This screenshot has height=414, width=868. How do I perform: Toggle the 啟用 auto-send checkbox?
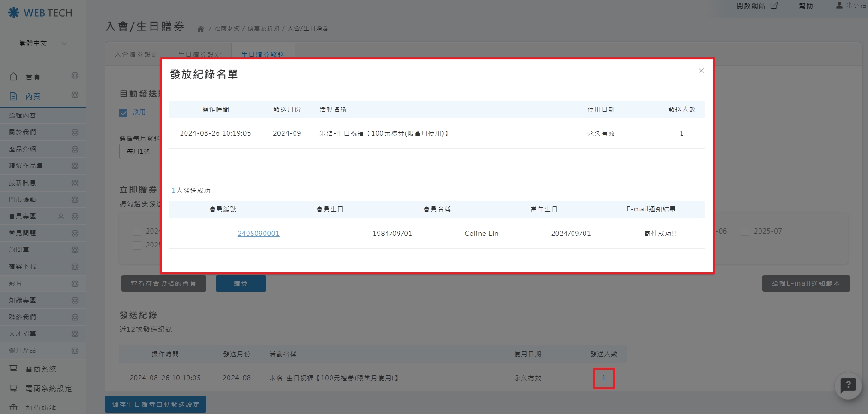click(123, 113)
